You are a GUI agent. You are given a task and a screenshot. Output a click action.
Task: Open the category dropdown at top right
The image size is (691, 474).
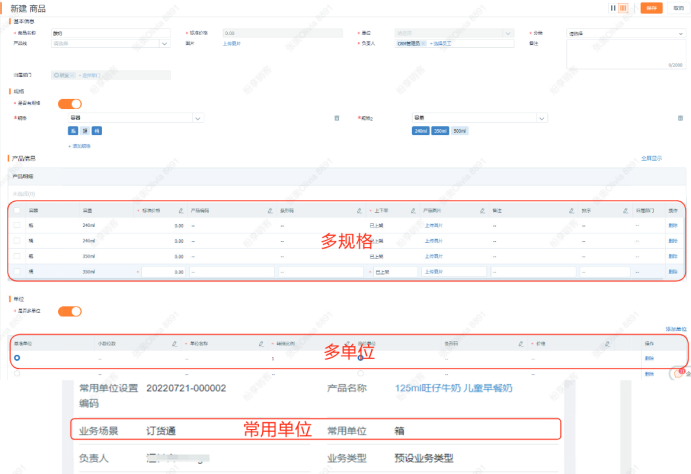pos(624,33)
